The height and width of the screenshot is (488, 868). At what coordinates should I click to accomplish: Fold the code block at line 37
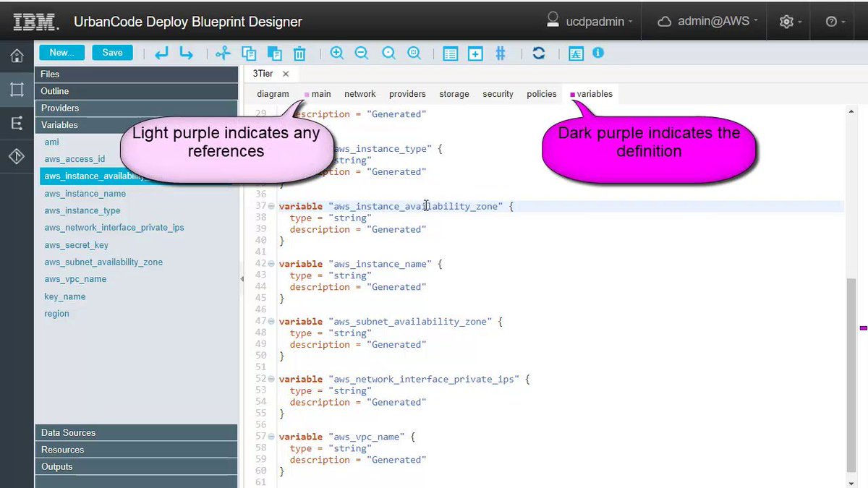pyautogui.click(x=271, y=207)
